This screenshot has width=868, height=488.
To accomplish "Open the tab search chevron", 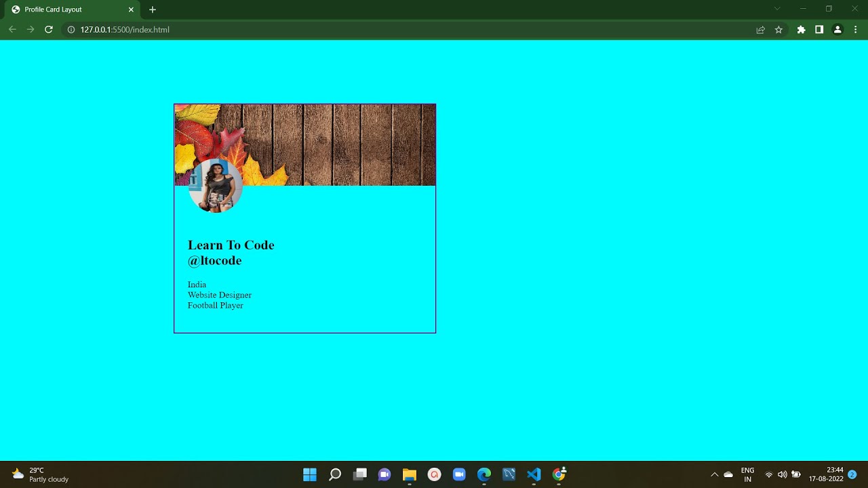I will 777,9.
